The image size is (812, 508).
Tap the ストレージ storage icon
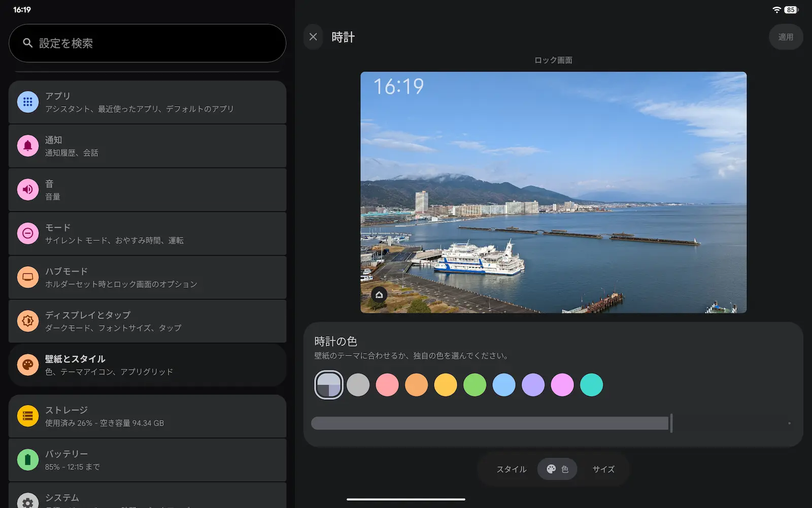[28, 416]
